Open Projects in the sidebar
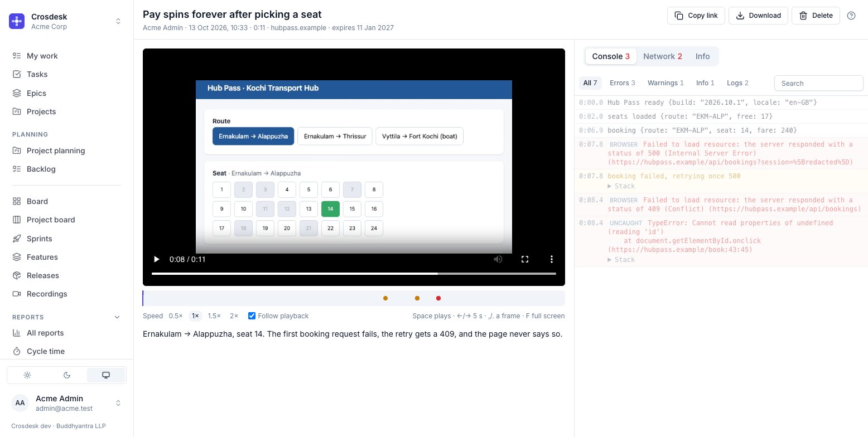 (x=67, y=111)
